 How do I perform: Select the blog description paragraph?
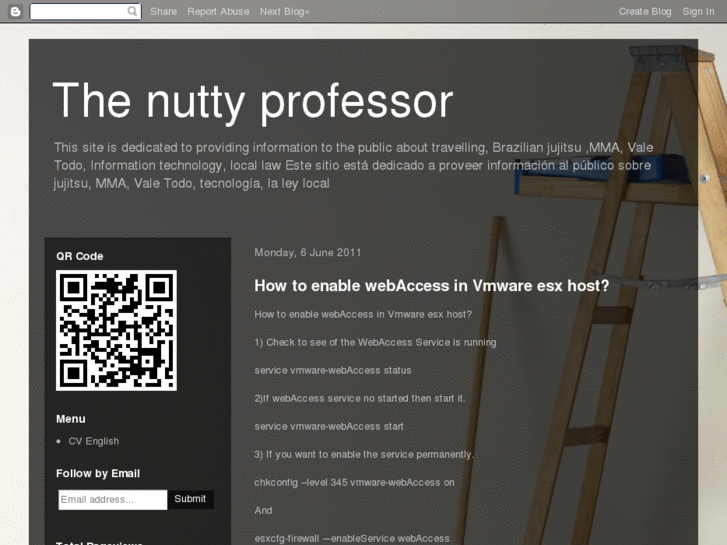click(x=354, y=166)
